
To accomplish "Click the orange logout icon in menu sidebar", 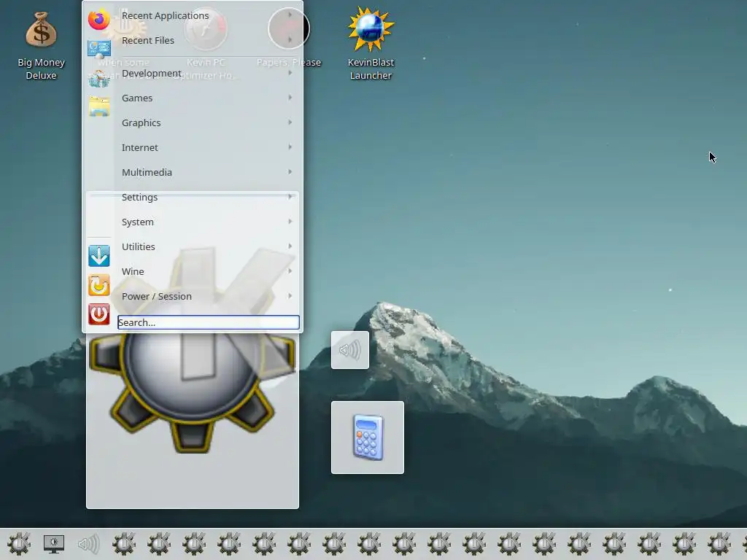I will tap(99, 285).
